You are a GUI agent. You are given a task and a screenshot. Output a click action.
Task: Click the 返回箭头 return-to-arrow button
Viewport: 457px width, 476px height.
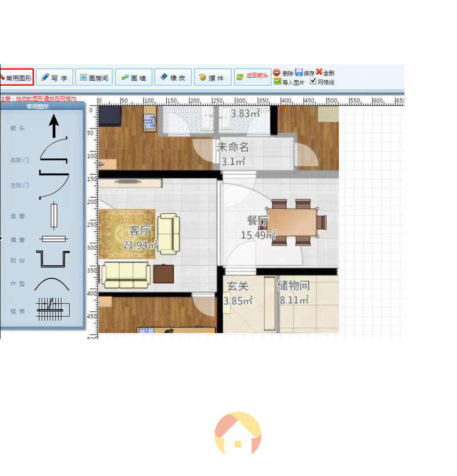tap(252, 77)
